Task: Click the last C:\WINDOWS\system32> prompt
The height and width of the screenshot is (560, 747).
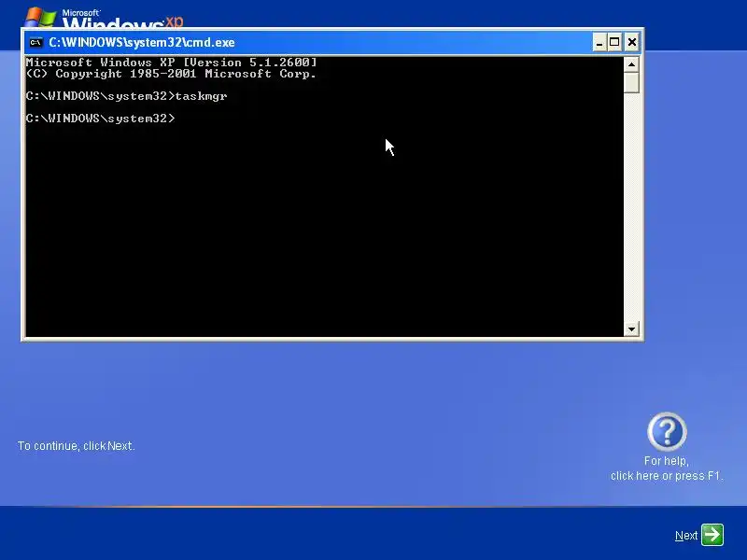Action: coord(101,119)
